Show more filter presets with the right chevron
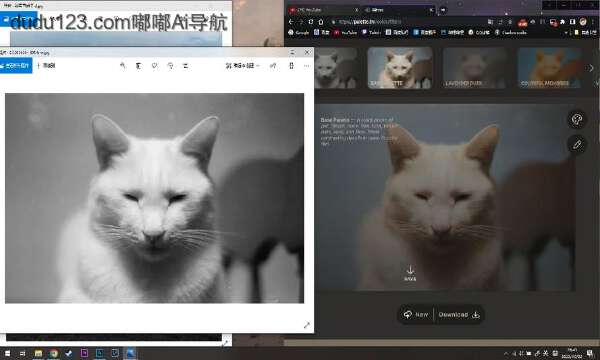 coord(592,68)
